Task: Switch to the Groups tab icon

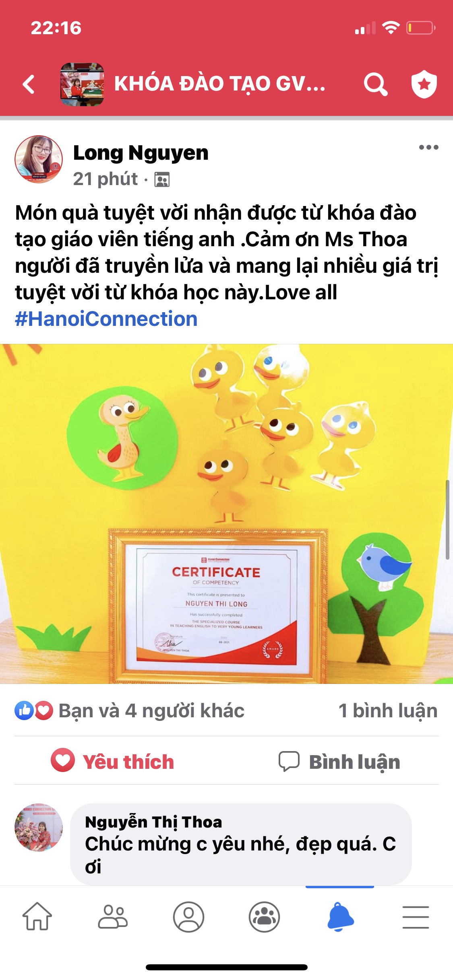Action: 264,917
